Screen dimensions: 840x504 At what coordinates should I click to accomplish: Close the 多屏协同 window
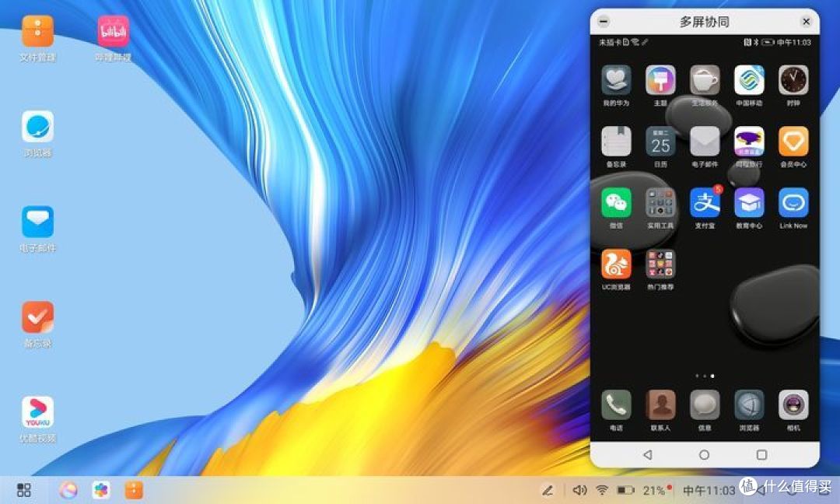807,22
